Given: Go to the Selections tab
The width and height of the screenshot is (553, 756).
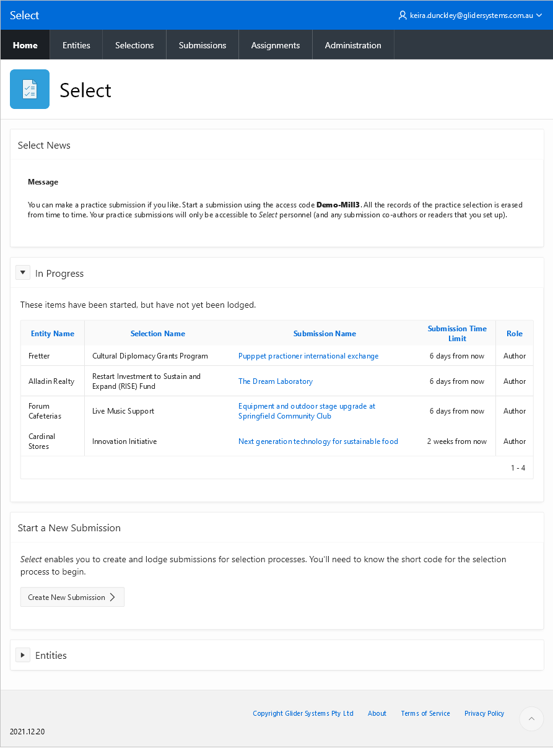Looking at the screenshot, I should coord(134,45).
